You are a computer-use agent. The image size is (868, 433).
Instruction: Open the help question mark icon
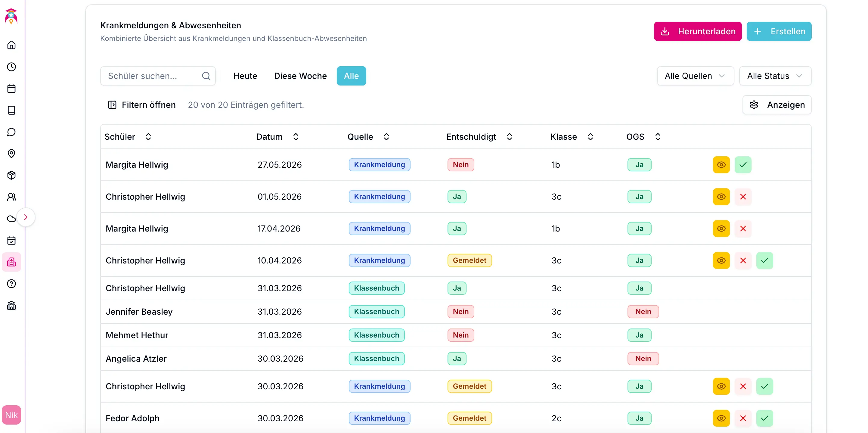11,284
